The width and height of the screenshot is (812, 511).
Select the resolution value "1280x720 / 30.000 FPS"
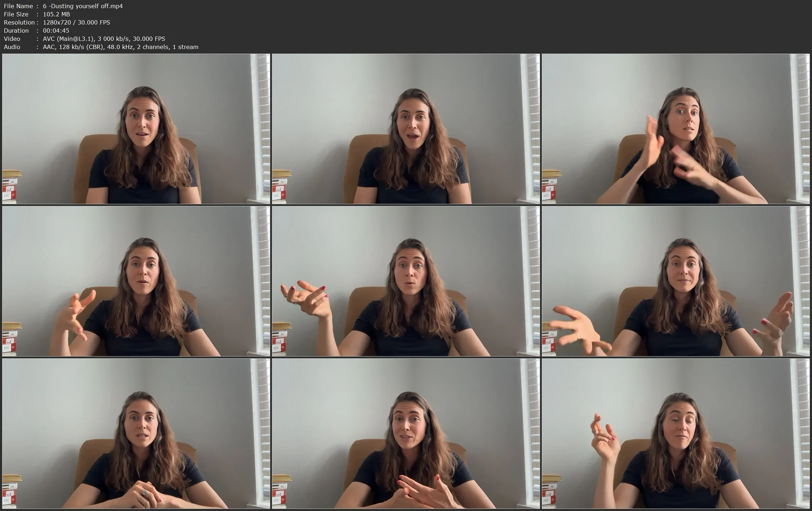pyautogui.click(x=76, y=22)
